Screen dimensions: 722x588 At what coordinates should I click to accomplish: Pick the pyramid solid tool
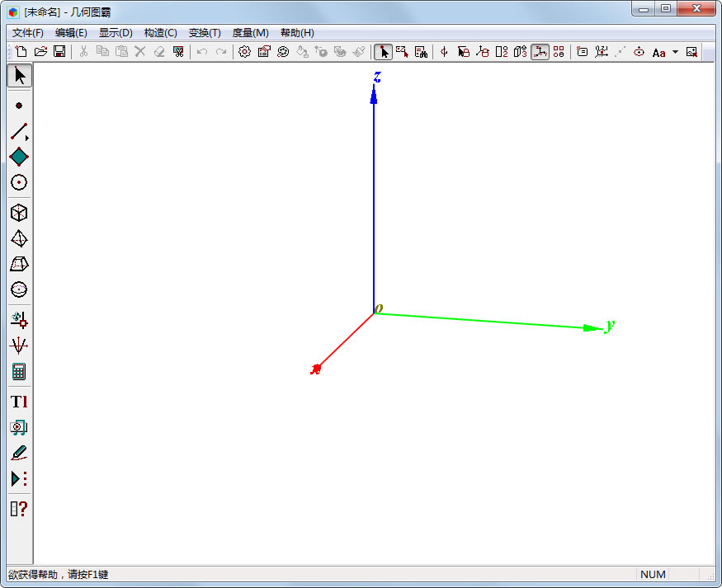(x=19, y=238)
